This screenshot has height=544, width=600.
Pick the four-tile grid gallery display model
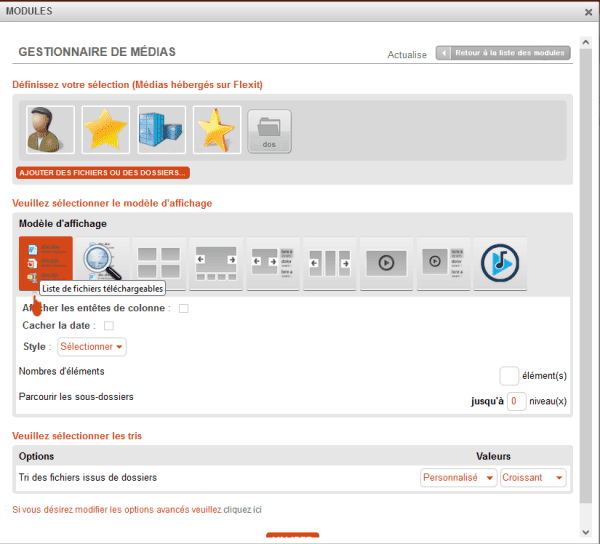coord(158,264)
